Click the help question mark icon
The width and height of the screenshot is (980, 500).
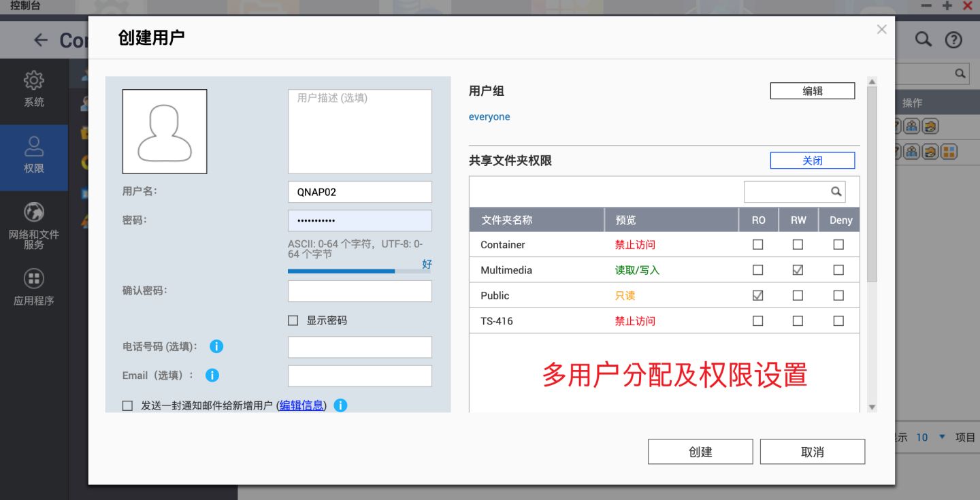953,39
